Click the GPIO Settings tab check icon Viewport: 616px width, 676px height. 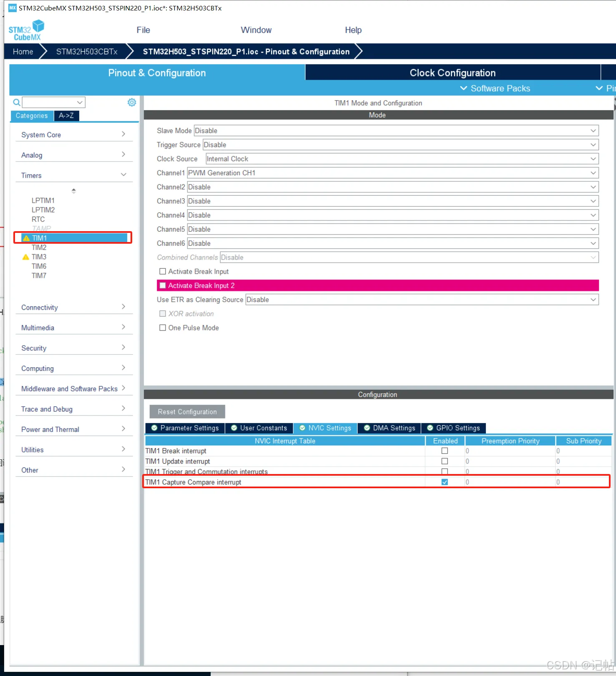[x=430, y=428]
